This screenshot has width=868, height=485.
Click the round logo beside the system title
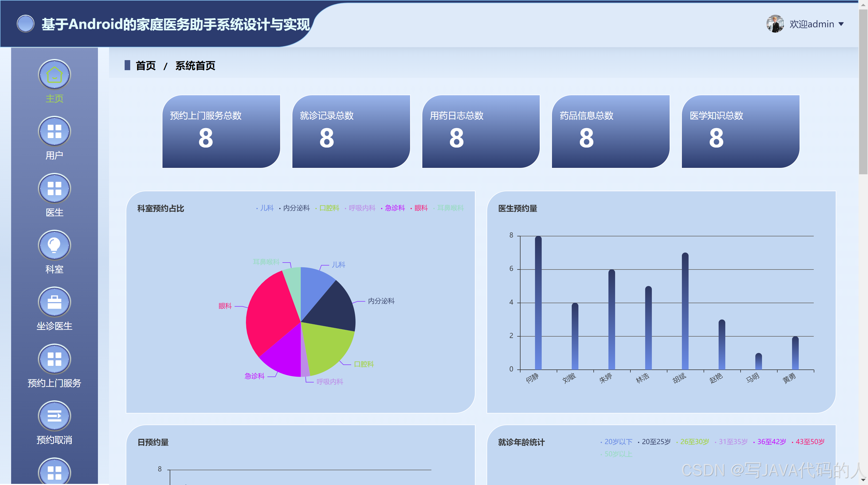coord(26,24)
